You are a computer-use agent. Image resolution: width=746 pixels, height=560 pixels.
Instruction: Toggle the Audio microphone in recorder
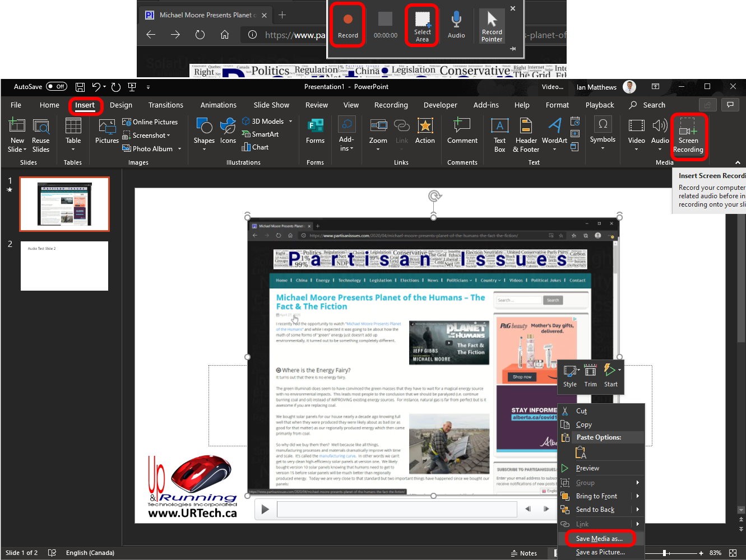(x=456, y=25)
